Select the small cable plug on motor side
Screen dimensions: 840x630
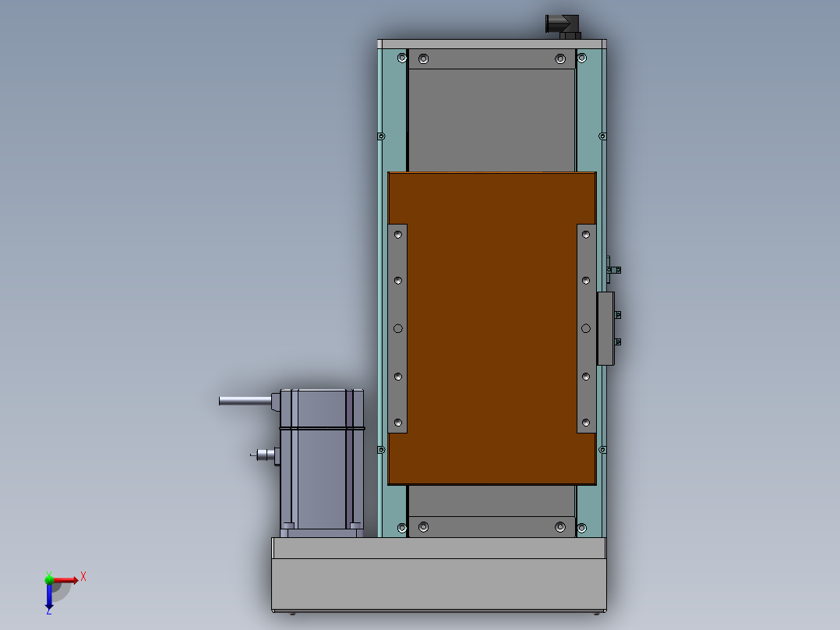[263, 455]
